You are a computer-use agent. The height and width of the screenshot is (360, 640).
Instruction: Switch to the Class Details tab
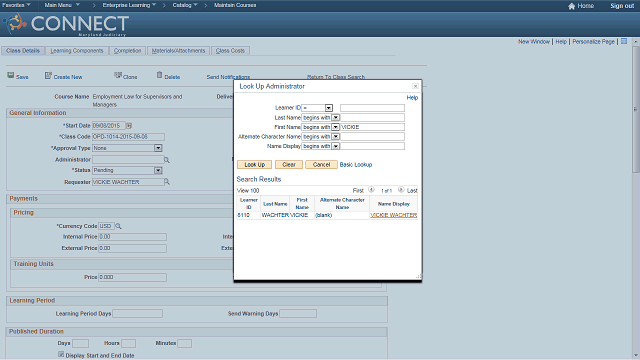[23, 51]
